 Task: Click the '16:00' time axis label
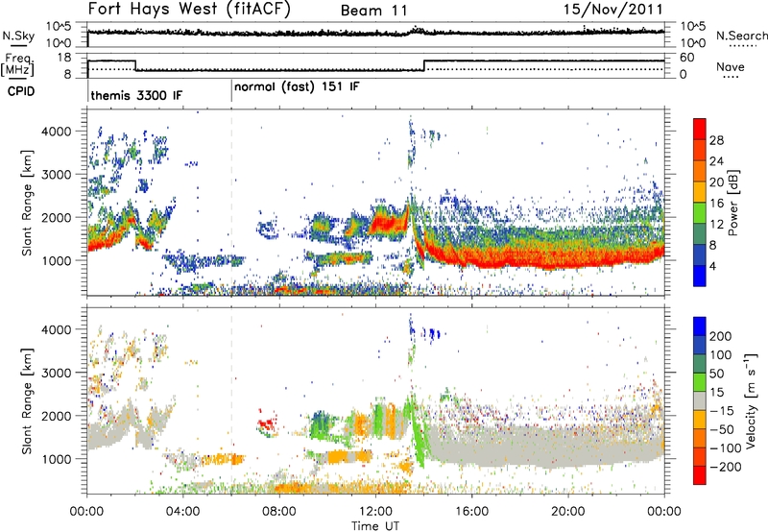pos(471,512)
